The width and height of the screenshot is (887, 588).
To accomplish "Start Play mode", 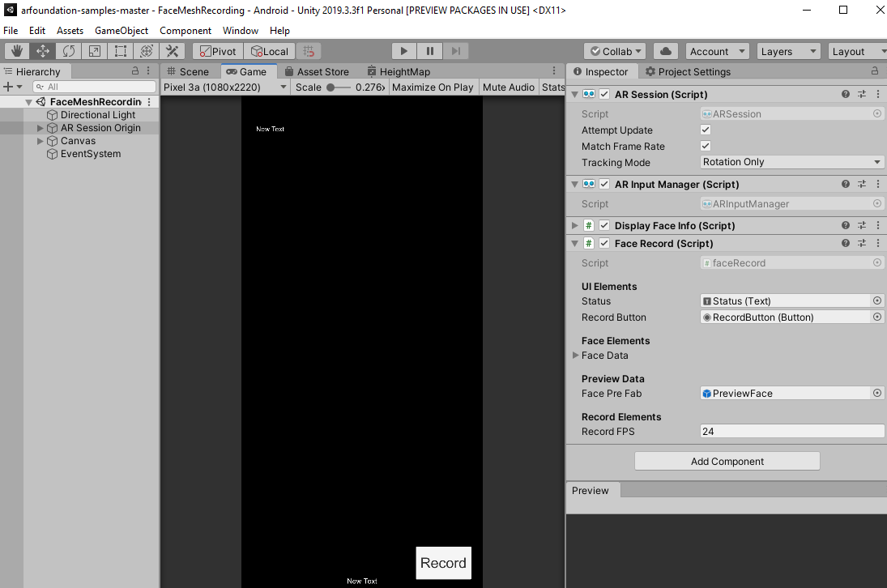I will click(404, 52).
